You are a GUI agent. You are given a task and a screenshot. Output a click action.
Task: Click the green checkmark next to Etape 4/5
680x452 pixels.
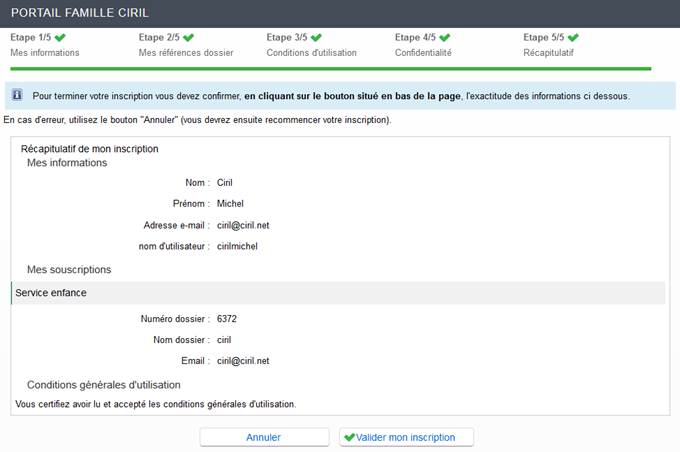pyautogui.click(x=444, y=38)
